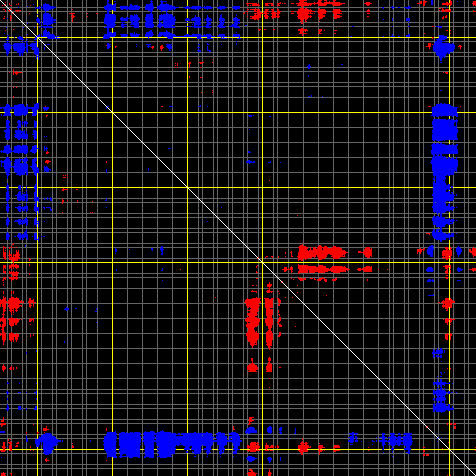Click the big red blob at the top edge

(303, 14)
